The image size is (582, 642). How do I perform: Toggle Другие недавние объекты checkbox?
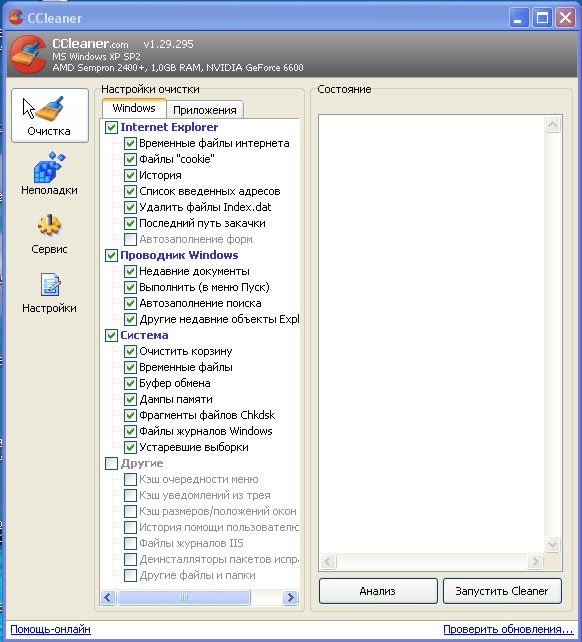130,319
